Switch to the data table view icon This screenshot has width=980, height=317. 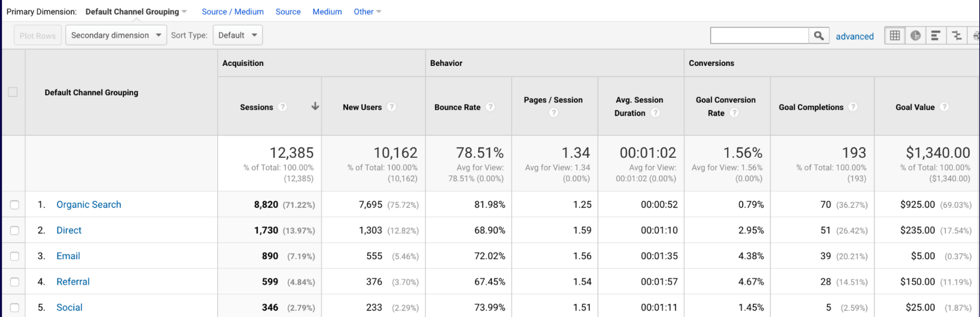pyautogui.click(x=894, y=36)
